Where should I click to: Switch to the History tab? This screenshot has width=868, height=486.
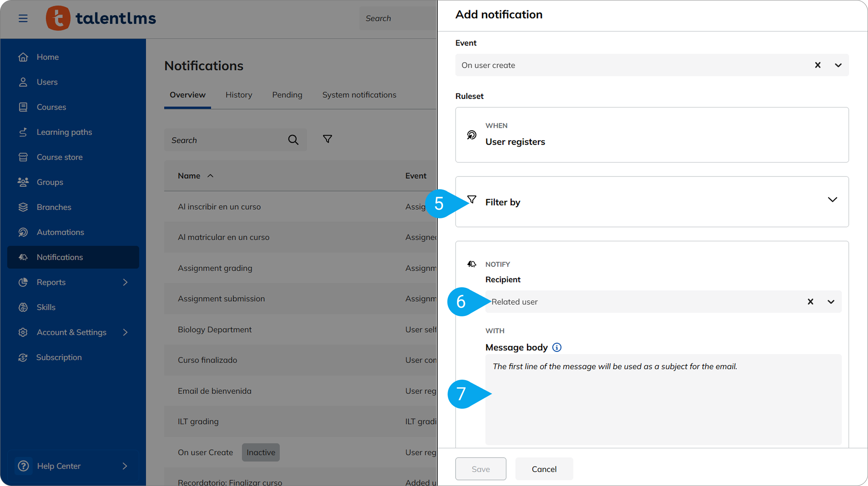click(239, 95)
